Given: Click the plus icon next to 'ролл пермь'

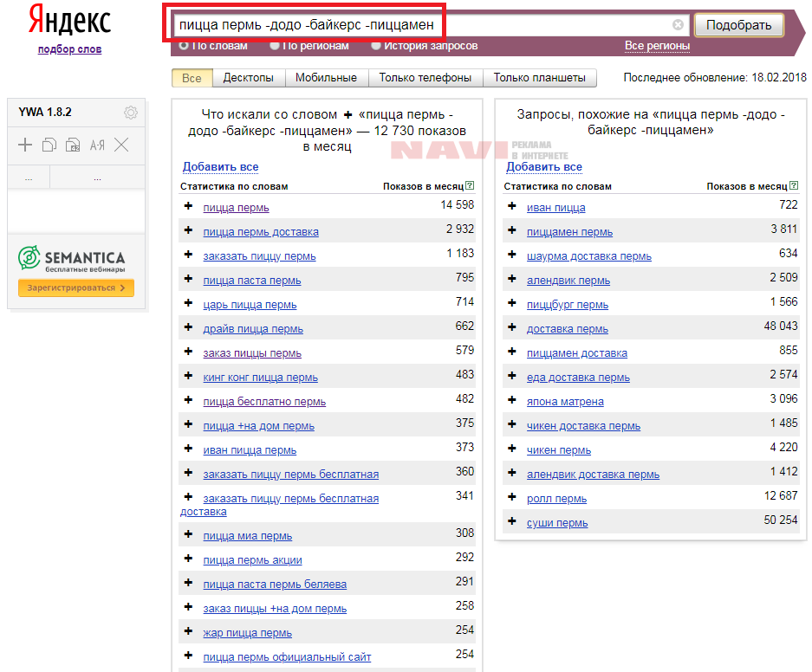Looking at the screenshot, I should click(x=512, y=497).
